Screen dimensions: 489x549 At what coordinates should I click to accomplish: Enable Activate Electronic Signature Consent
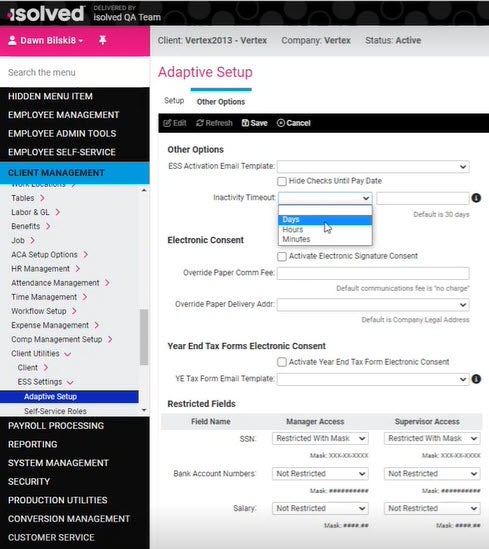282,256
